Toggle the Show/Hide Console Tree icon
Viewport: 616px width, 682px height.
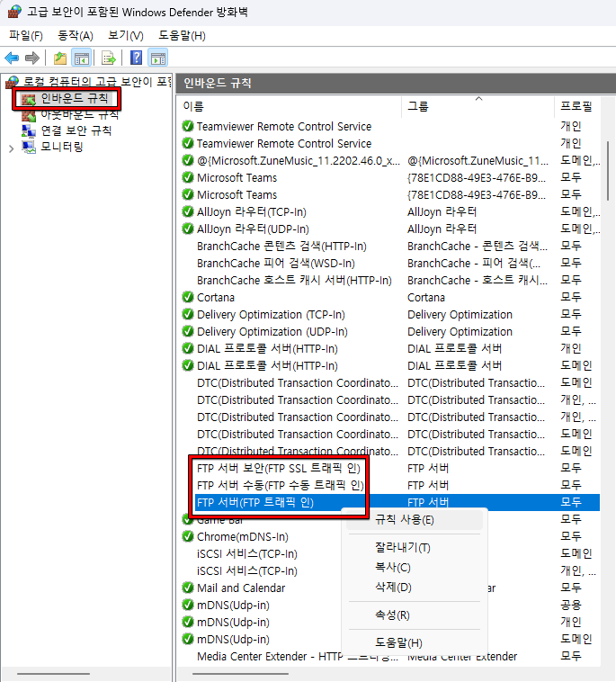[x=82, y=58]
